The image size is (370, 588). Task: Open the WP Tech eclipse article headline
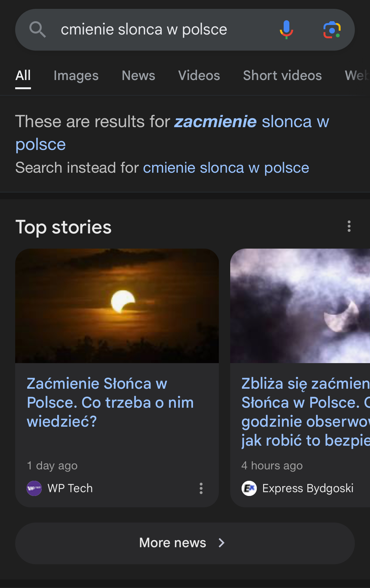point(110,402)
